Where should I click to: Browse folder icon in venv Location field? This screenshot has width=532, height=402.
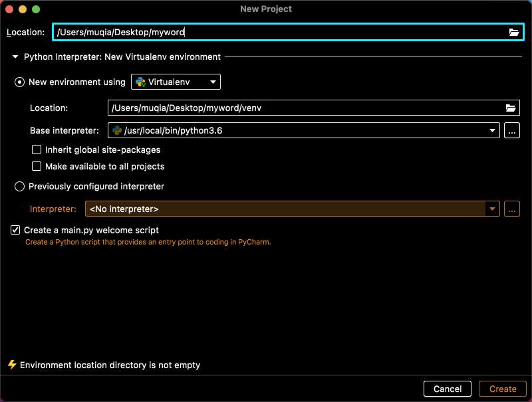click(511, 108)
